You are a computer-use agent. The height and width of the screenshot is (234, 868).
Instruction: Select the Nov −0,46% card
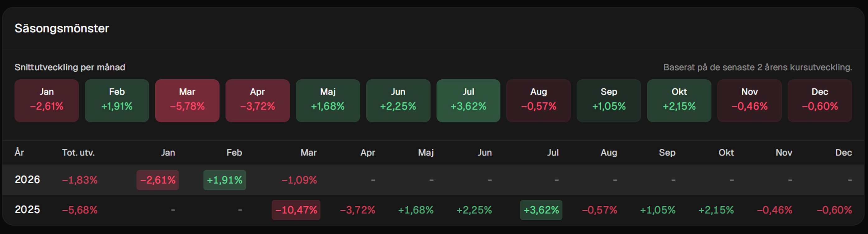click(749, 101)
